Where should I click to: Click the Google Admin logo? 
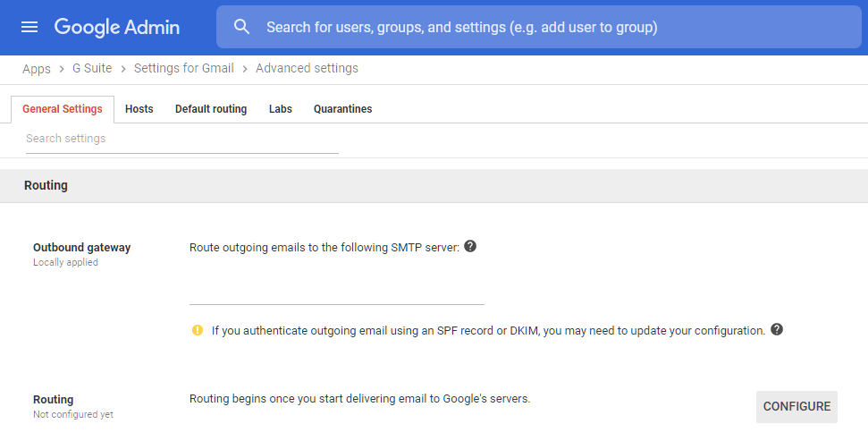pyautogui.click(x=117, y=27)
